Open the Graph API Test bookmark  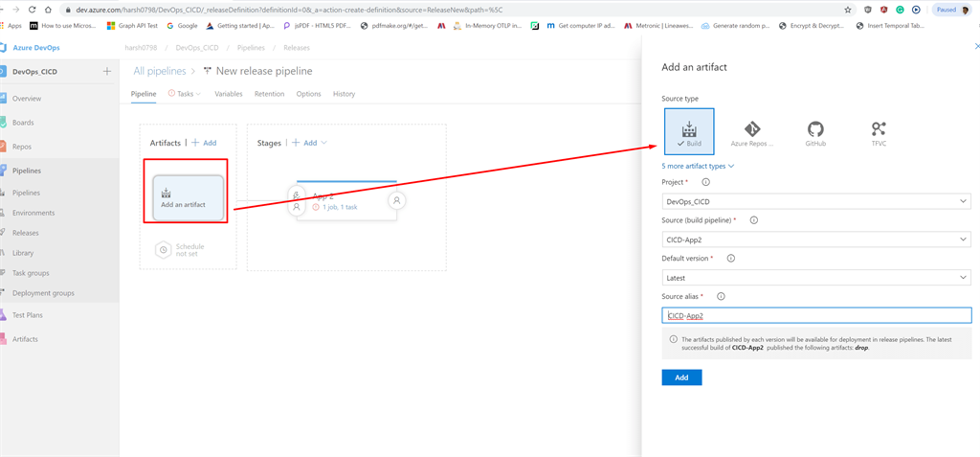click(x=132, y=26)
